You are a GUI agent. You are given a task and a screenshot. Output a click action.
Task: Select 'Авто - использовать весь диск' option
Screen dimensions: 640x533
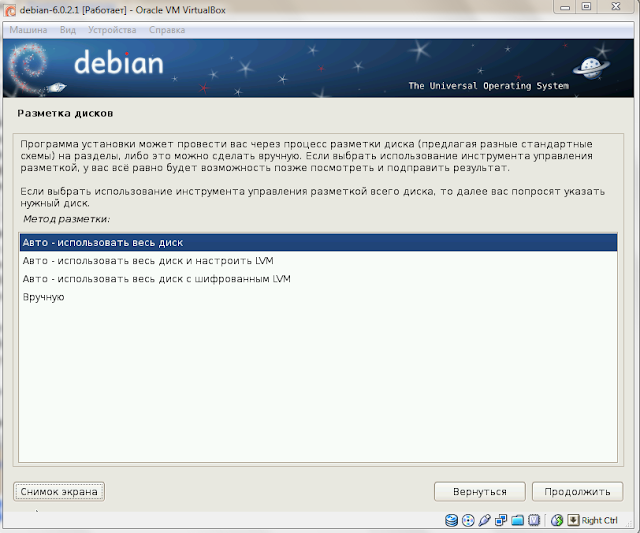tap(318, 242)
